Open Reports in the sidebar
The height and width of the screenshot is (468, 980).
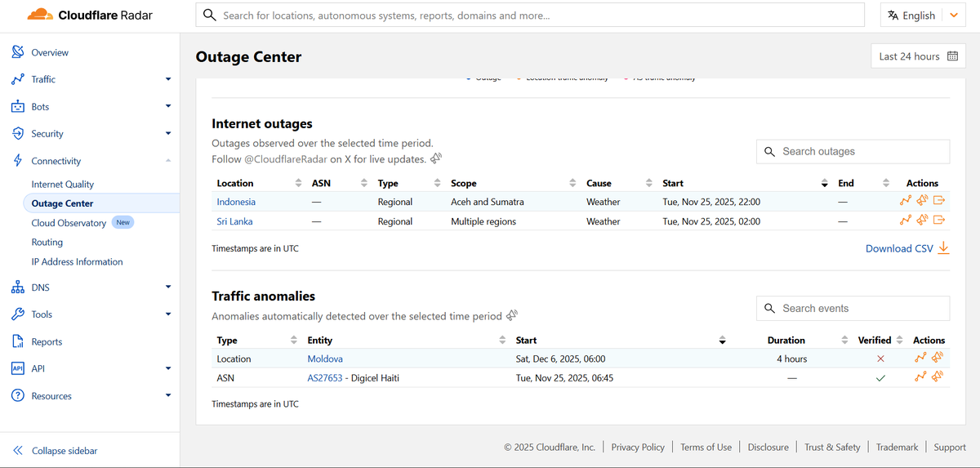pyautogui.click(x=47, y=341)
